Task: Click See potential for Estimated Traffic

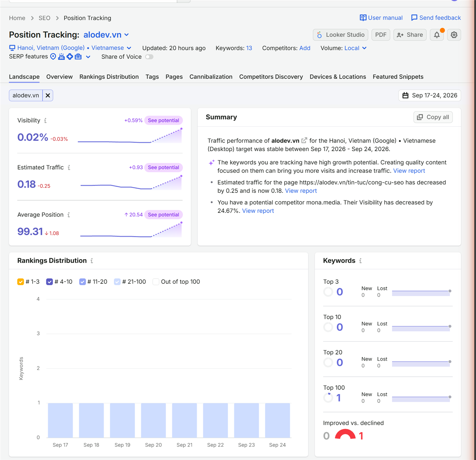Action: coord(164,167)
